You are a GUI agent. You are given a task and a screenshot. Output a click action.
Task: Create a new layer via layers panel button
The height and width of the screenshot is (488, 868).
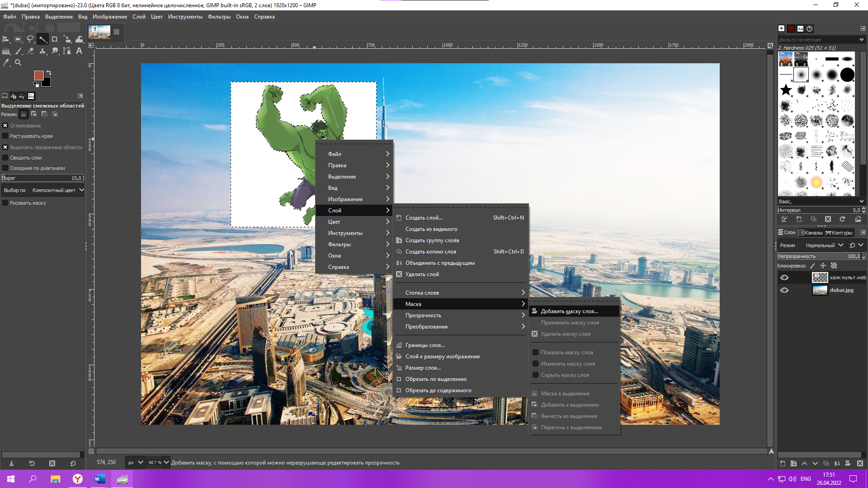click(783, 463)
